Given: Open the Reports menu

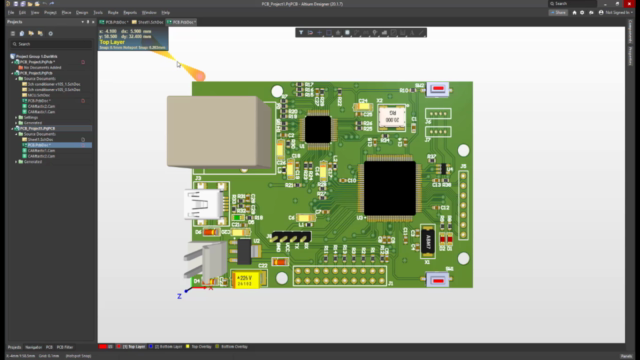Looking at the screenshot, I should click(x=130, y=13).
